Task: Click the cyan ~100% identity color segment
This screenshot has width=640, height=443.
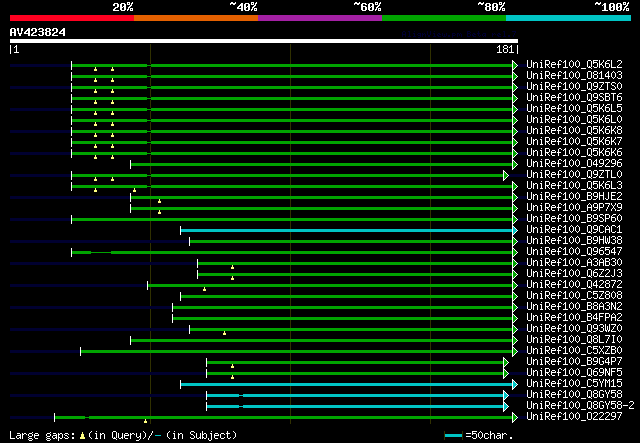Action: (569, 18)
